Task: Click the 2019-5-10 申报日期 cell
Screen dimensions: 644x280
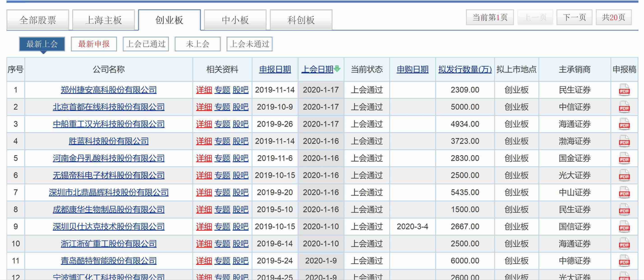Action: (275, 209)
